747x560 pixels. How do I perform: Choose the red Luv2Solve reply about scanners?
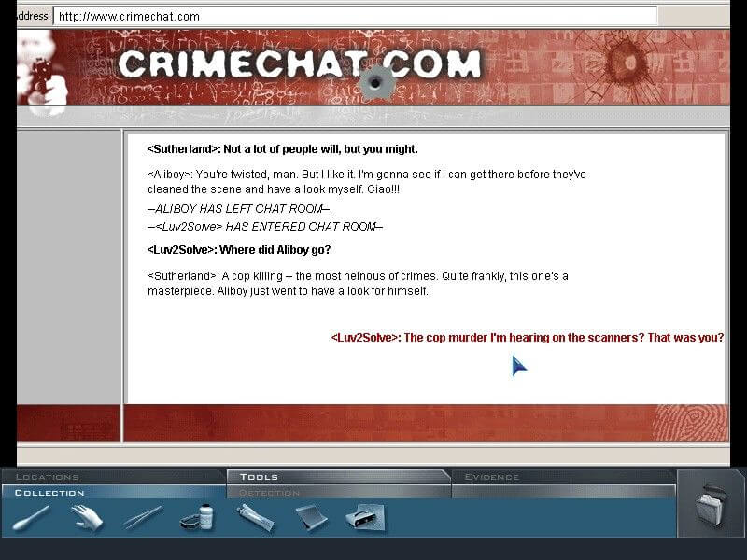[x=528, y=338]
